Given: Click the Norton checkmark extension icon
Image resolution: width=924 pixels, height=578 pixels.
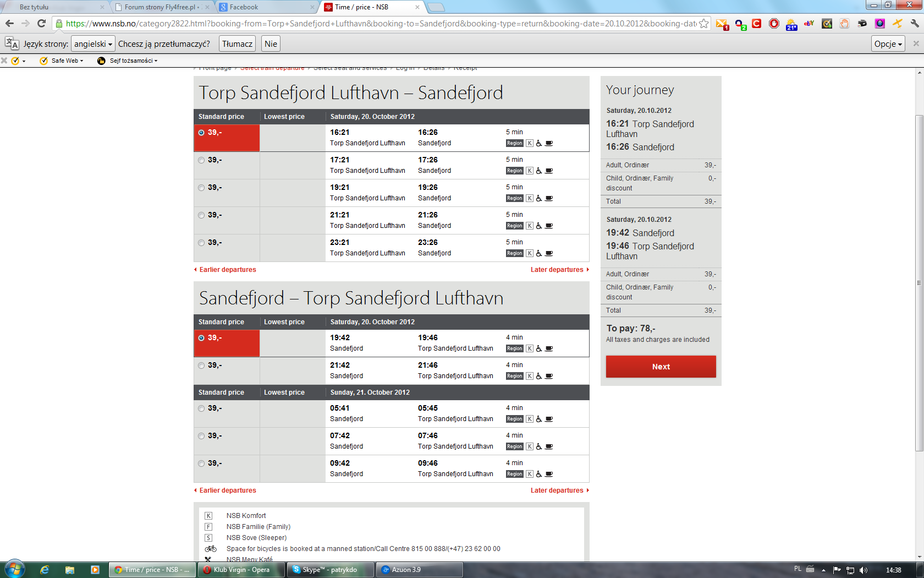Looking at the screenshot, I should coord(827,24).
